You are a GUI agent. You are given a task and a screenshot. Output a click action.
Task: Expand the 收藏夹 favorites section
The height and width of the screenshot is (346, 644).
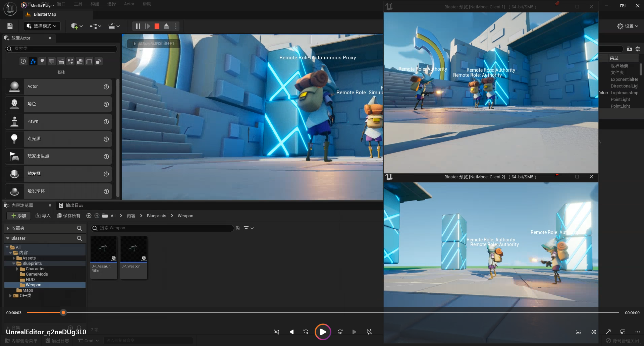[x=8, y=228]
